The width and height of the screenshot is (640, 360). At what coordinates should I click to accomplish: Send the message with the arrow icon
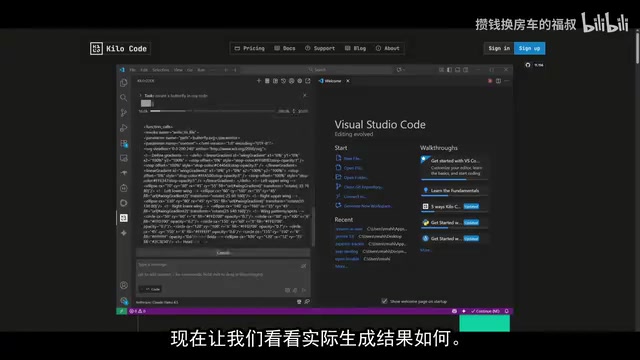tap(304, 290)
